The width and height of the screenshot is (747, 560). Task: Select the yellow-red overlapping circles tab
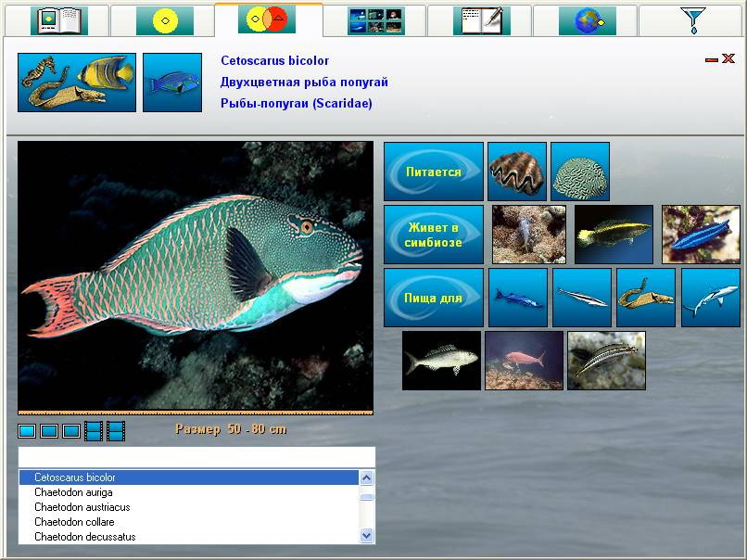point(267,19)
